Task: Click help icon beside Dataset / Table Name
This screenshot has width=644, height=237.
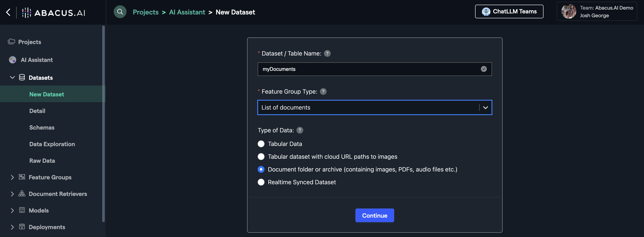Action: (x=327, y=53)
